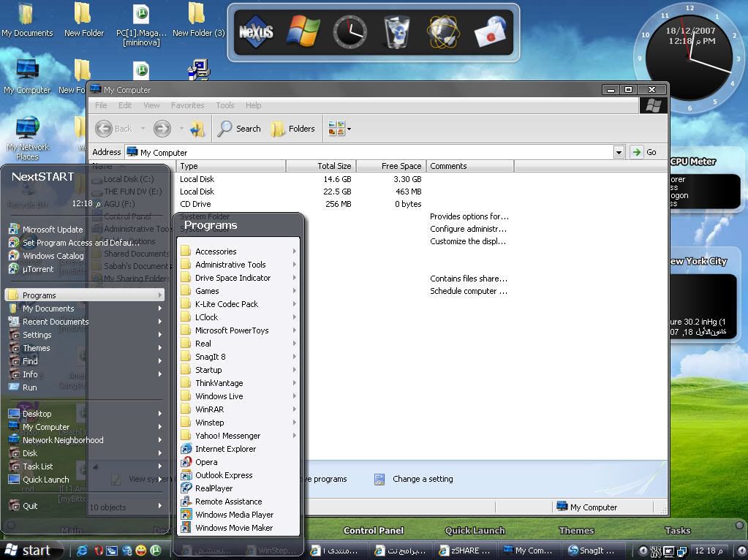Launch Internet Explorer from Programs menu
Screen dimensions: 748x560
[x=238, y=449]
